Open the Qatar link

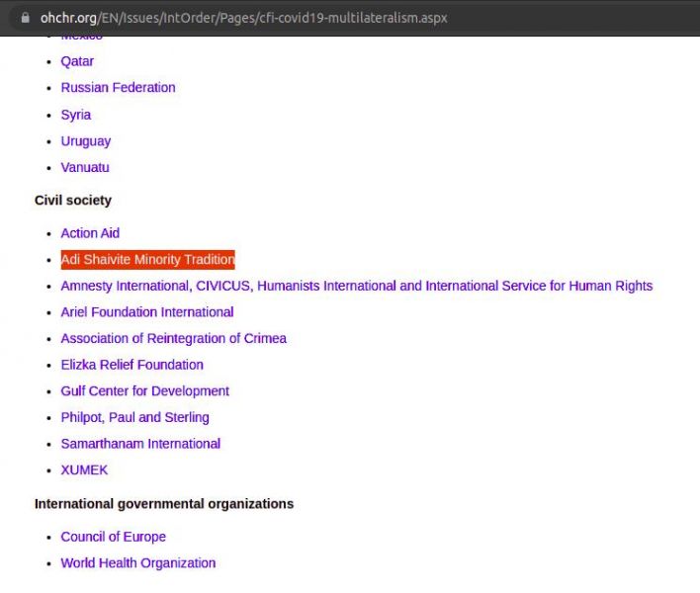coord(77,61)
